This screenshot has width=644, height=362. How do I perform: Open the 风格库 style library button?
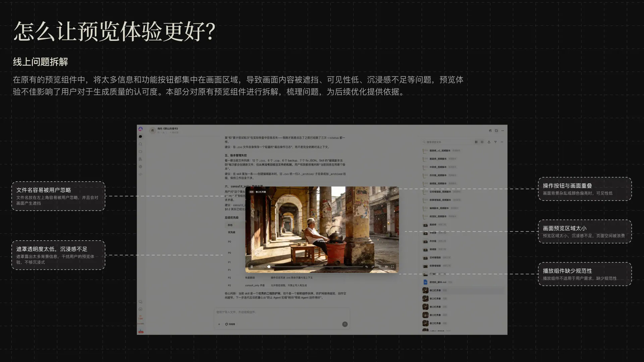(x=230, y=324)
